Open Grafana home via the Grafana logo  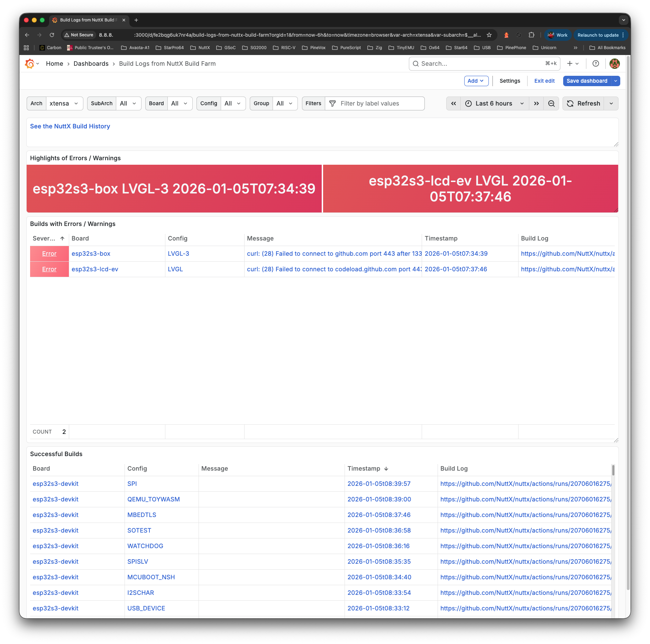[29, 63]
